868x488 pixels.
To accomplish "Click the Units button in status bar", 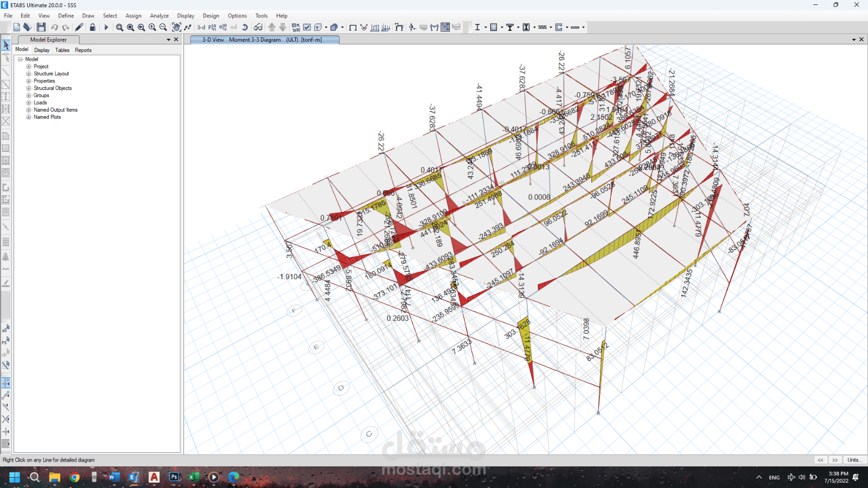I will pyautogui.click(x=854, y=460).
